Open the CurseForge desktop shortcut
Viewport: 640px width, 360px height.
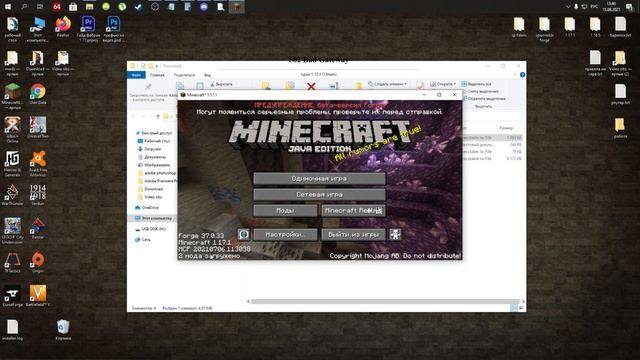pos(12,296)
